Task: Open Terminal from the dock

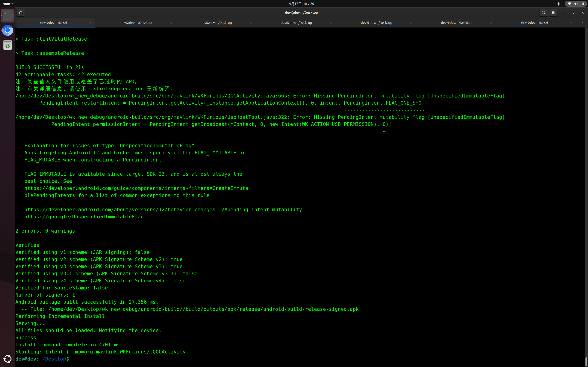Action: coord(8,16)
